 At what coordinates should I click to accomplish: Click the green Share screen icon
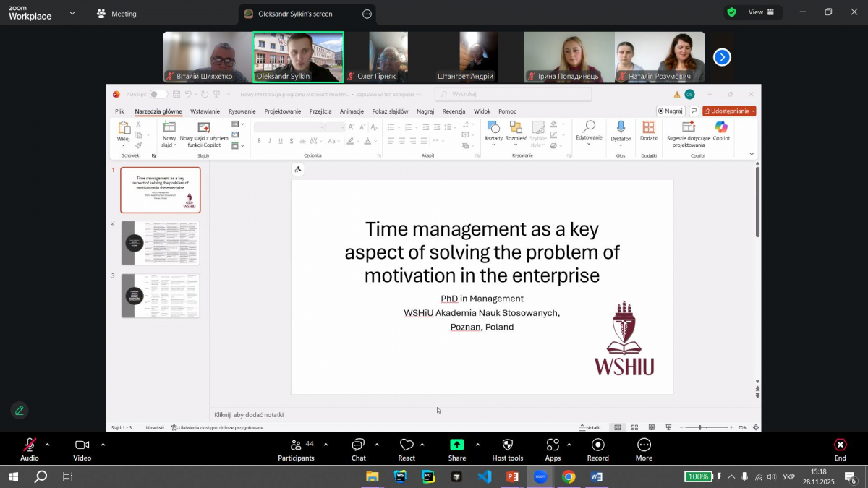pos(456,445)
